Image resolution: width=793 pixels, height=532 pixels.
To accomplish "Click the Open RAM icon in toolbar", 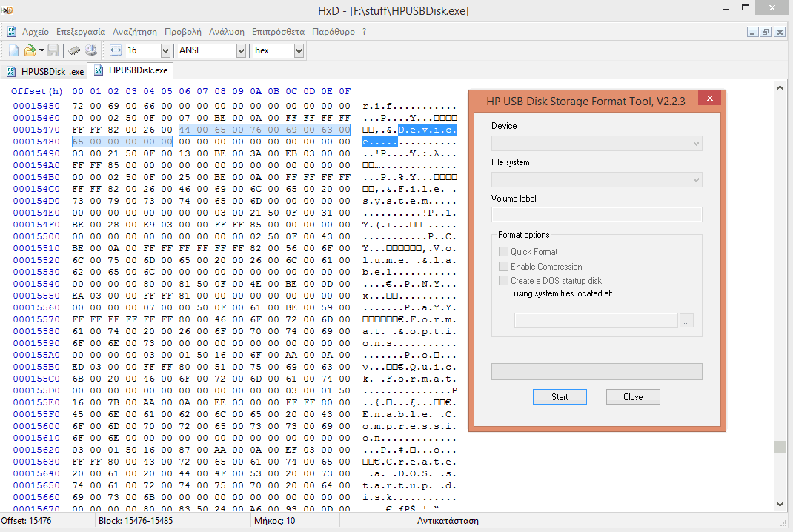I will coord(74,50).
